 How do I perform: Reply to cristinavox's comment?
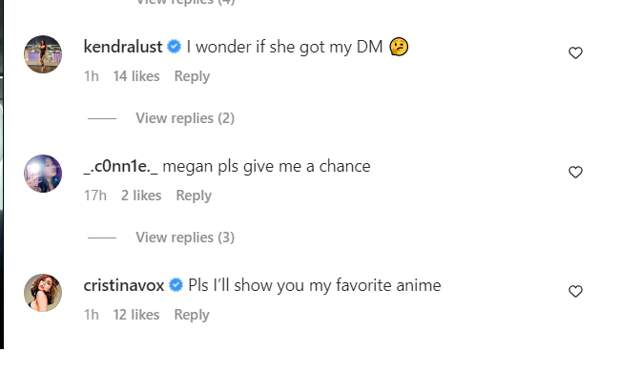click(x=192, y=315)
